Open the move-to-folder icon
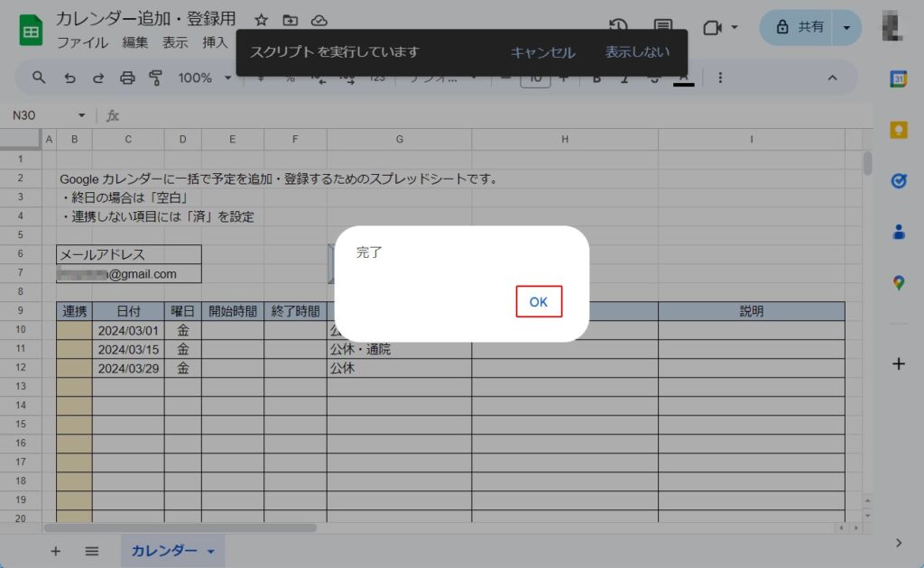The width and height of the screenshot is (924, 568). pyautogui.click(x=290, y=20)
